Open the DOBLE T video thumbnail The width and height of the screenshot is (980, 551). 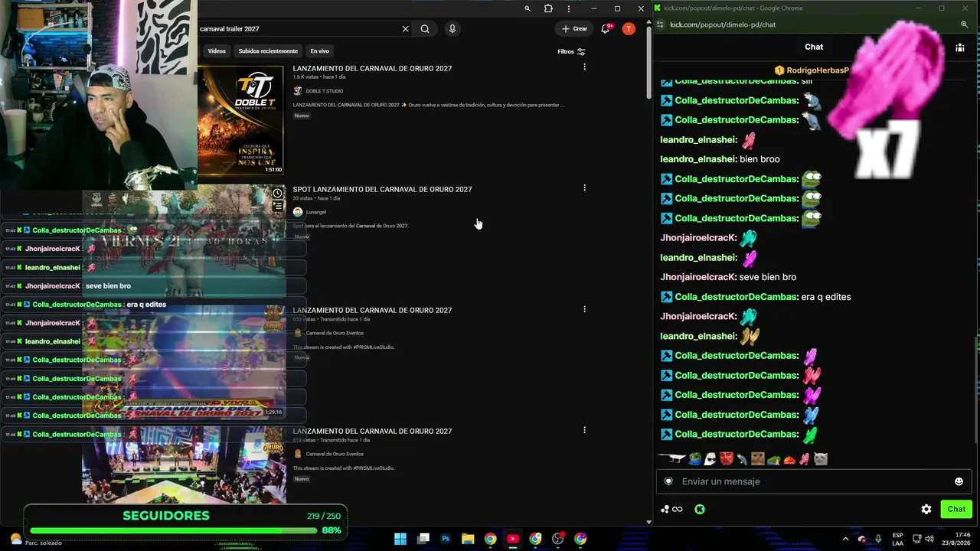(240, 119)
